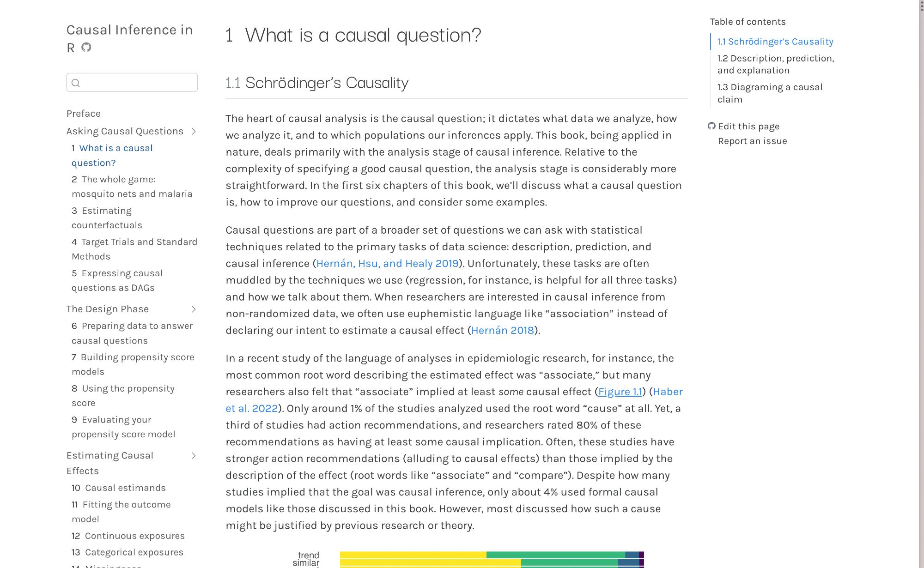Navigate to chapter 2 mosquito nets and malaria
Viewport: 924px width, 568px height.
point(132,186)
